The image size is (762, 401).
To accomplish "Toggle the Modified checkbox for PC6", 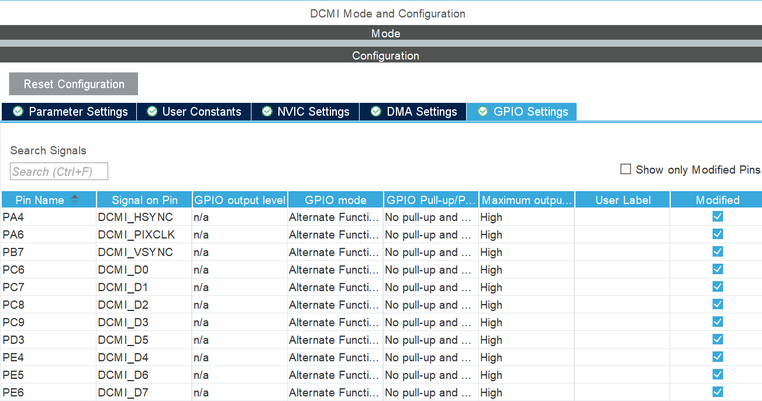I will 717,269.
